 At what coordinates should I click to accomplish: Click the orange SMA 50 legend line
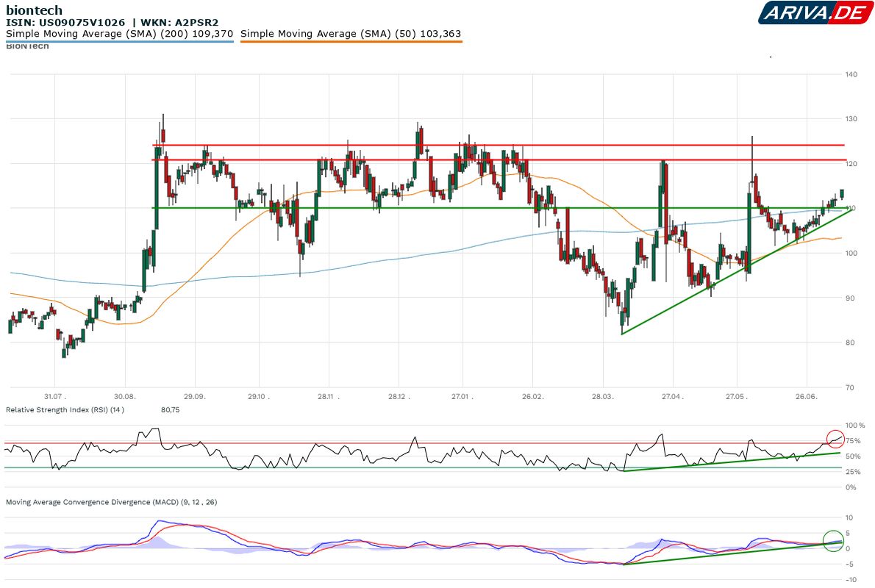click(x=351, y=41)
